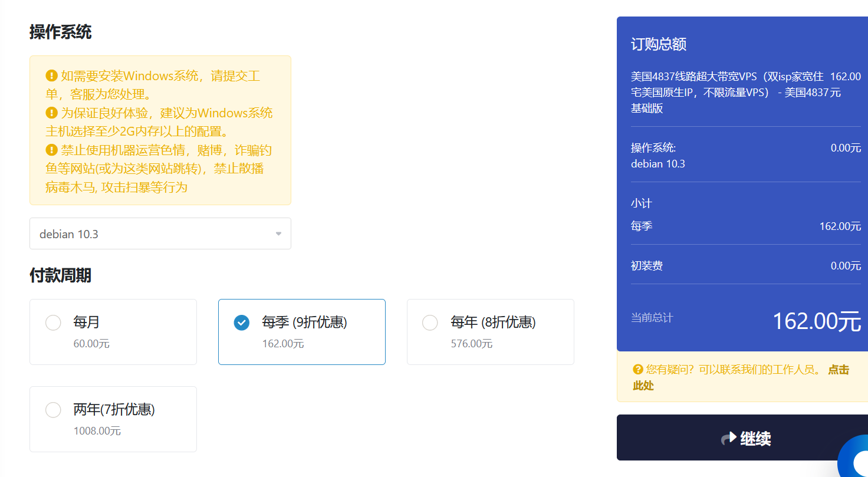Click the checked 每季 radio button
The image size is (868, 477).
(241, 323)
